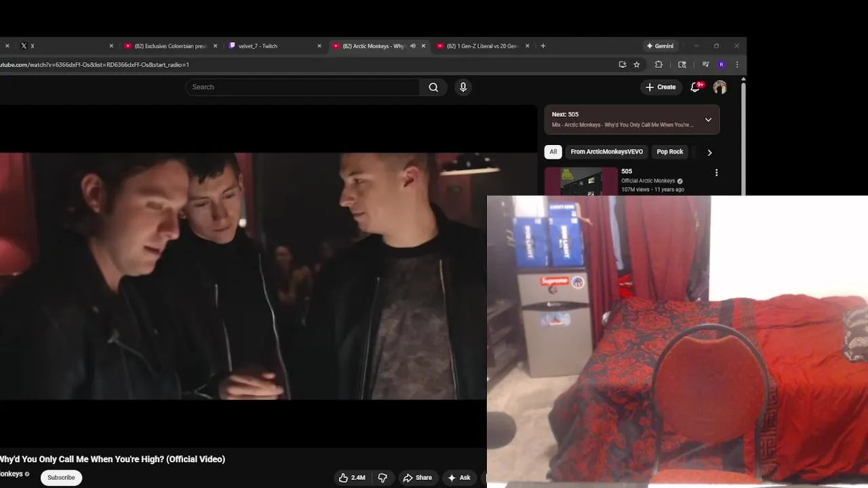This screenshot has height=488, width=868.
Task: Open the 505 video title
Action: tap(627, 171)
